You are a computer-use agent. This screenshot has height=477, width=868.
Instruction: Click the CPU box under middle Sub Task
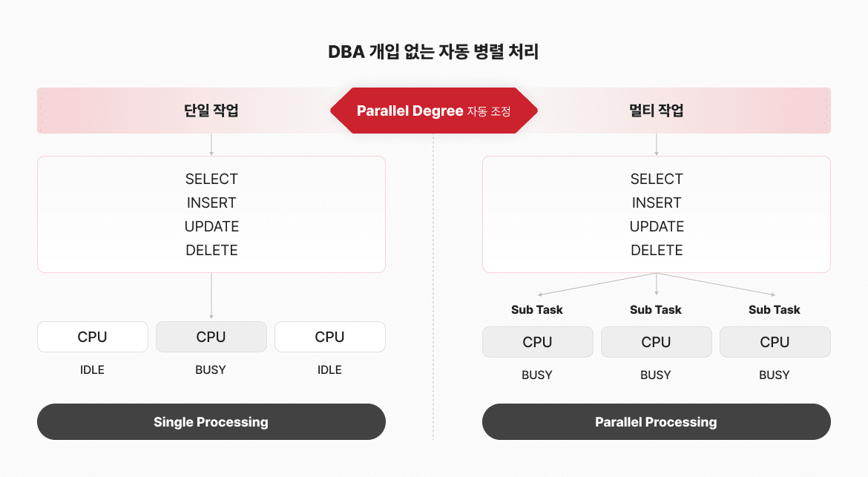(x=656, y=342)
